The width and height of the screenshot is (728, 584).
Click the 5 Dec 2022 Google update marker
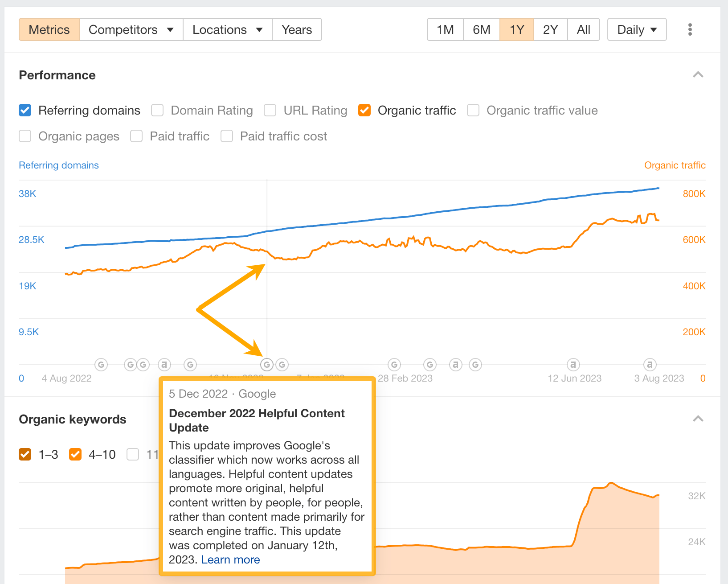[266, 364]
